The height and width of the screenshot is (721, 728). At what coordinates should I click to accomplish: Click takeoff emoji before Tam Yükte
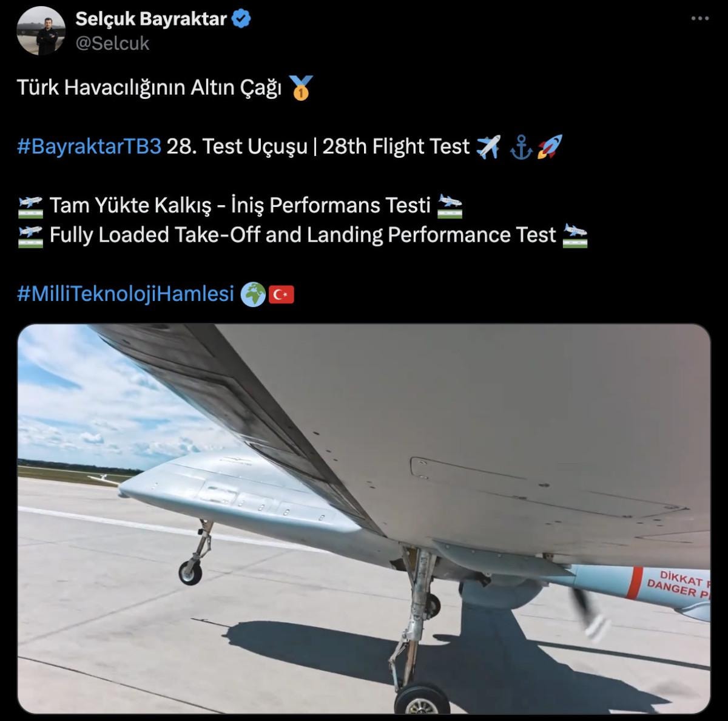[x=30, y=206]
